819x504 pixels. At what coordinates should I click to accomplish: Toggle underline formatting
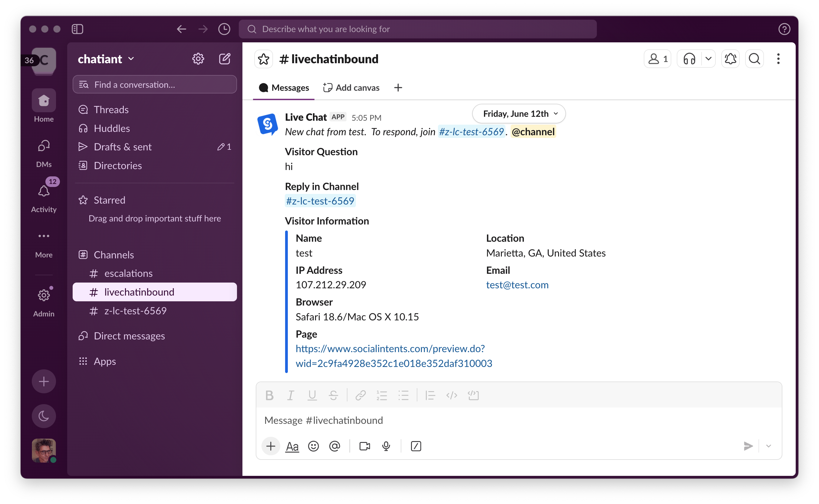tap(312, 395)
